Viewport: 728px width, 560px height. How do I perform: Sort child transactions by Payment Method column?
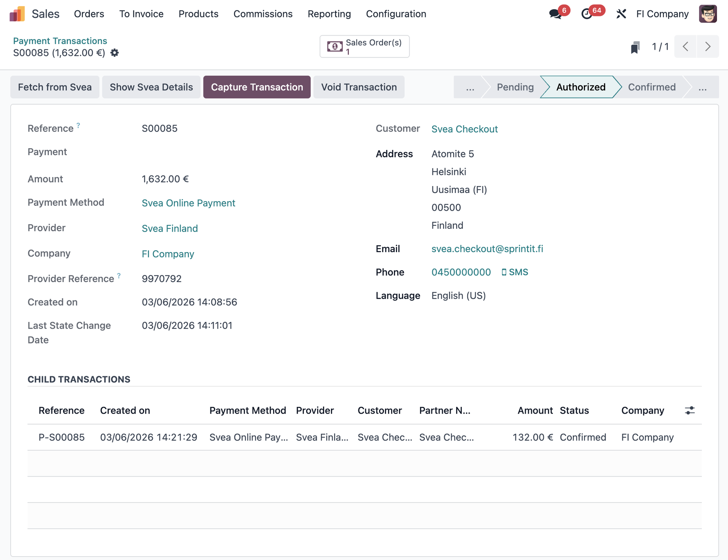[x=248, y=411]
